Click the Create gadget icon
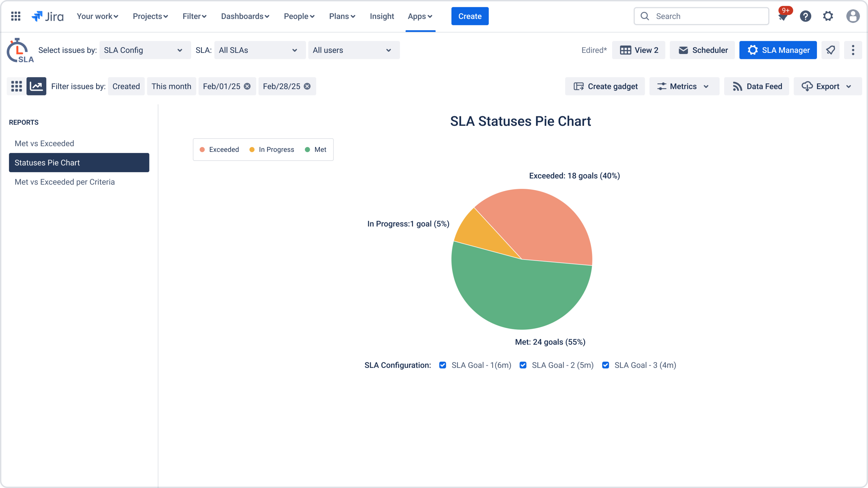Image resolution: width=868 pixels, height=488 pixels. click(x=579, y=86)
